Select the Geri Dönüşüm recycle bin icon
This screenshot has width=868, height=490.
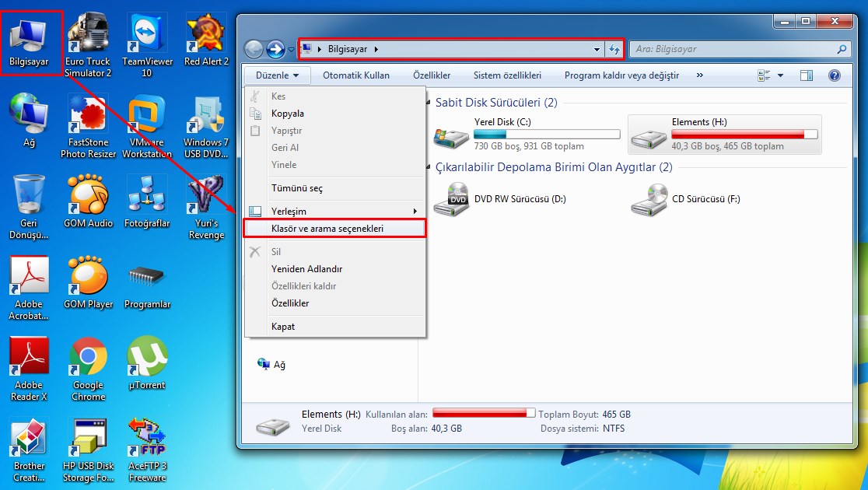pos(29,198)
